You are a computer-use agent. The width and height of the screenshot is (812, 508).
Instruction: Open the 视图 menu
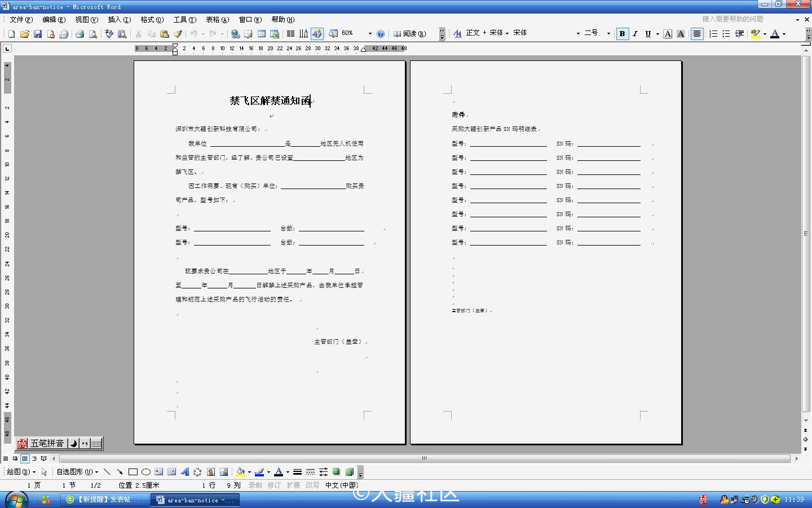click(87, 20)
